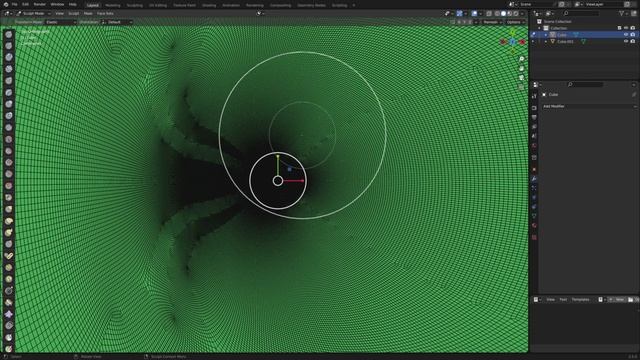The image size is (640, 360).
Task: Click the red X axis navigation gizmo
Action: pyautogui.click(x=522, y=42)
